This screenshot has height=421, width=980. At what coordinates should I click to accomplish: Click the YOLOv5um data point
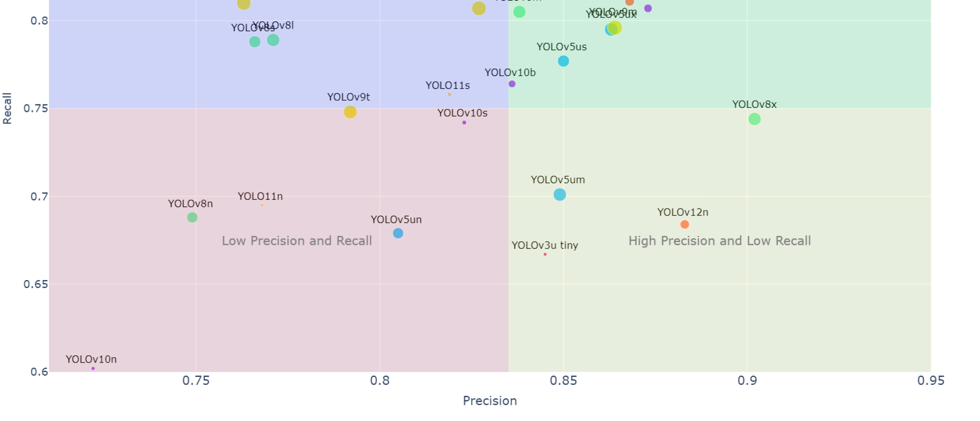(x=560, y=195)
